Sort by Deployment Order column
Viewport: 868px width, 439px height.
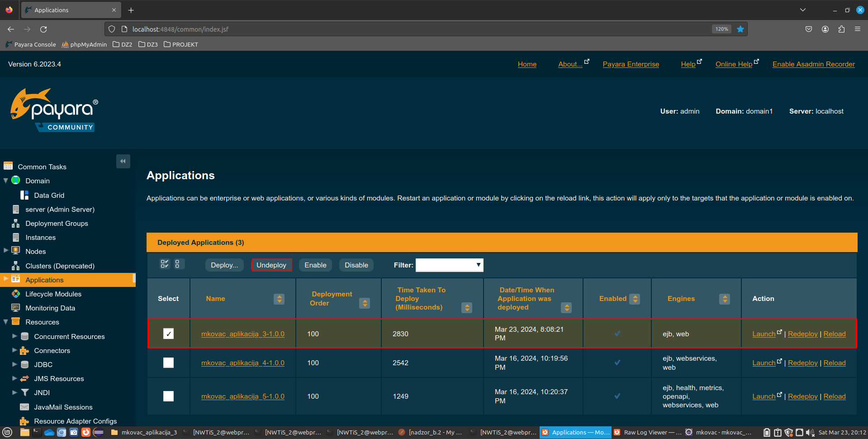point(365,303)
